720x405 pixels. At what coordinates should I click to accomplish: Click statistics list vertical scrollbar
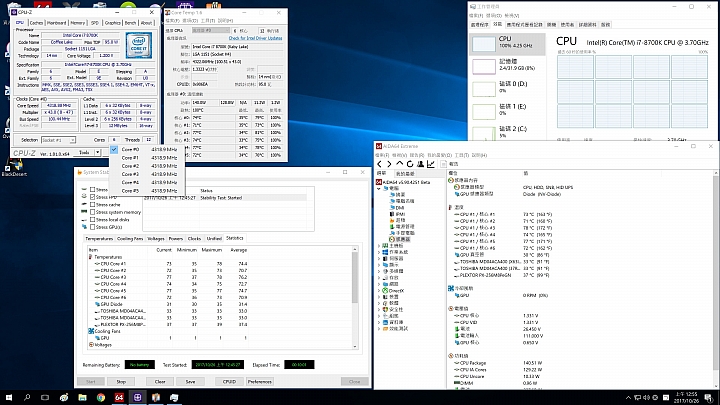[x=355, y=298]
